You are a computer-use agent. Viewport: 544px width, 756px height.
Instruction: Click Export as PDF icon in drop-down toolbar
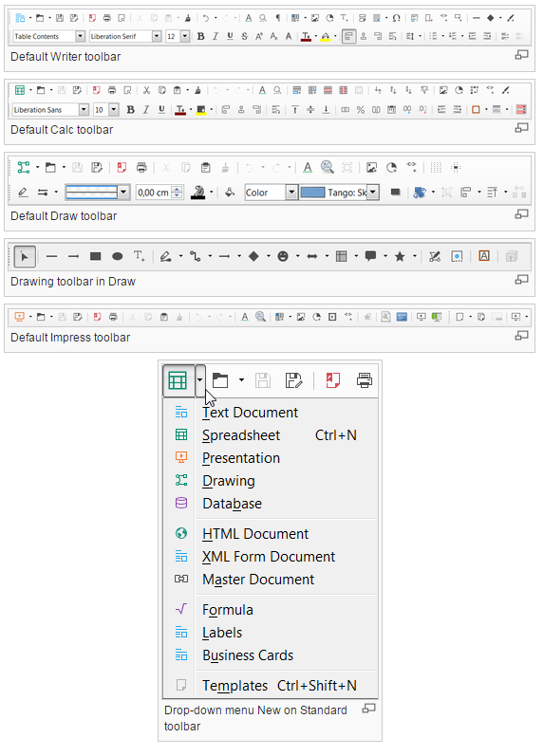pyautogui.click(x=332, y=380)
